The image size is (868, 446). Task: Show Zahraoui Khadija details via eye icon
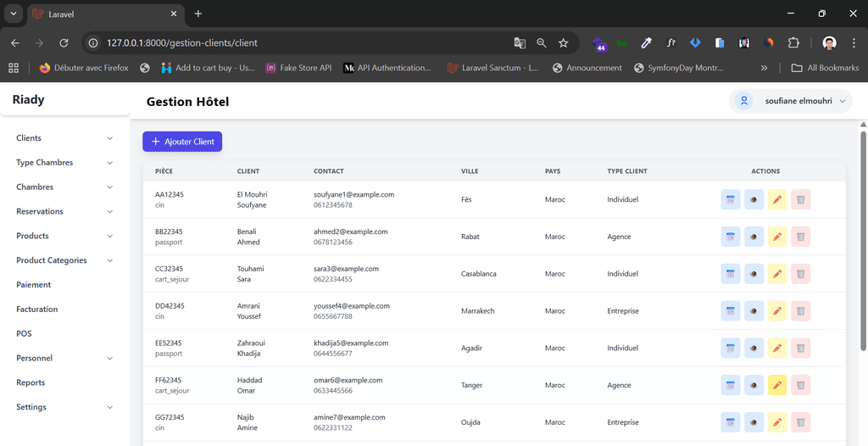pyautogui.click(x=754, y=348)
